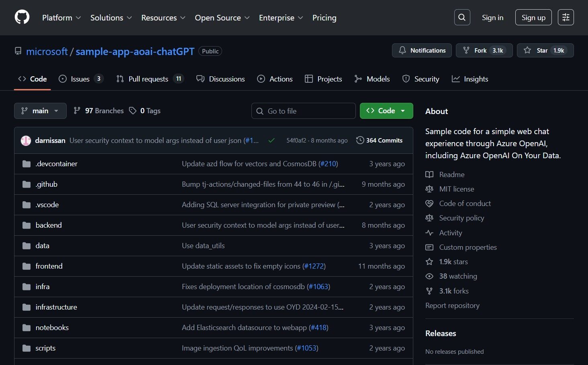Expand the main branch dropdown
This screenshot has width=588, height=365.
click(40, 111)
